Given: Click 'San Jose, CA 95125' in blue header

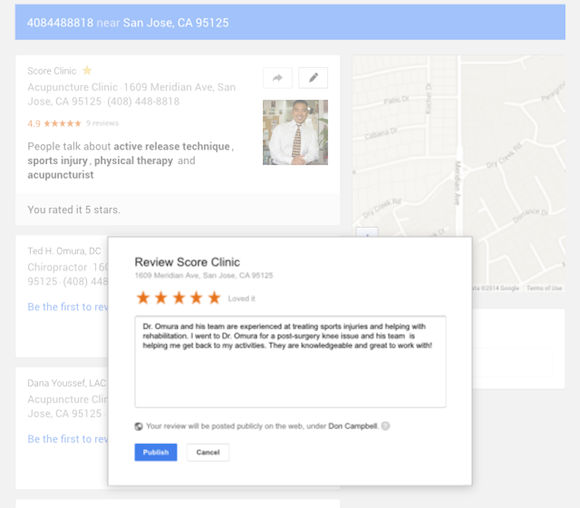Looking at the screenshot, I should click(x=176, y=23).
